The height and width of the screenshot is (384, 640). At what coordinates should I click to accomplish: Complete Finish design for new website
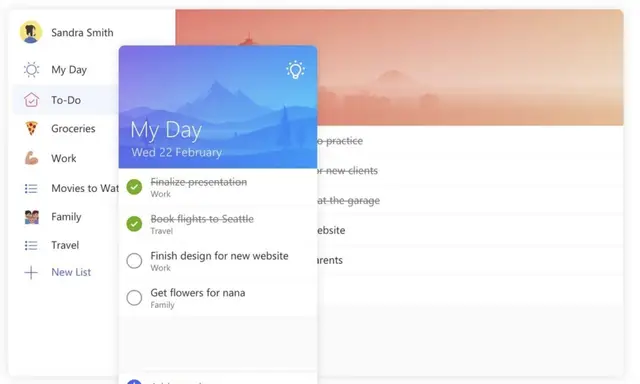pos(134,261)
